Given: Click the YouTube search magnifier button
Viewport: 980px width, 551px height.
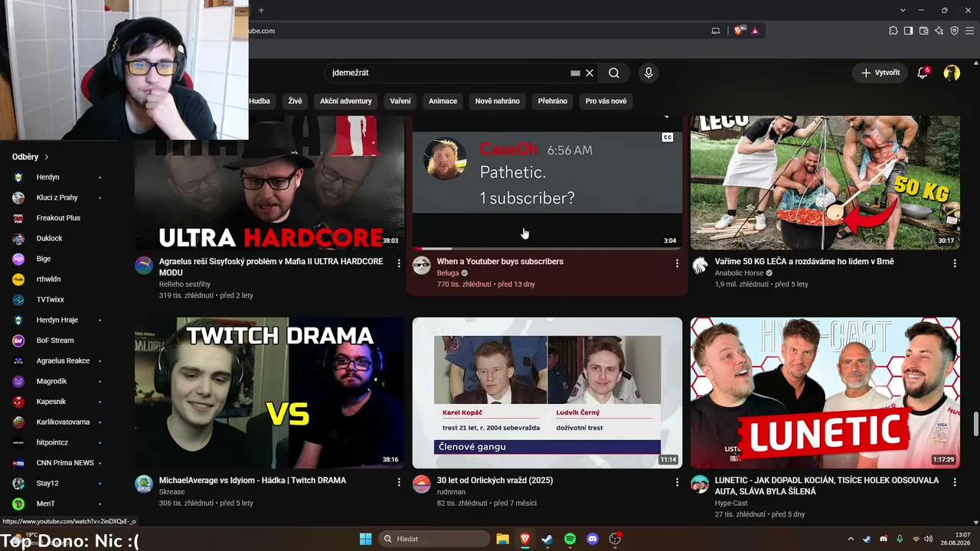Looking at the screenshot, I should [614, 73].
